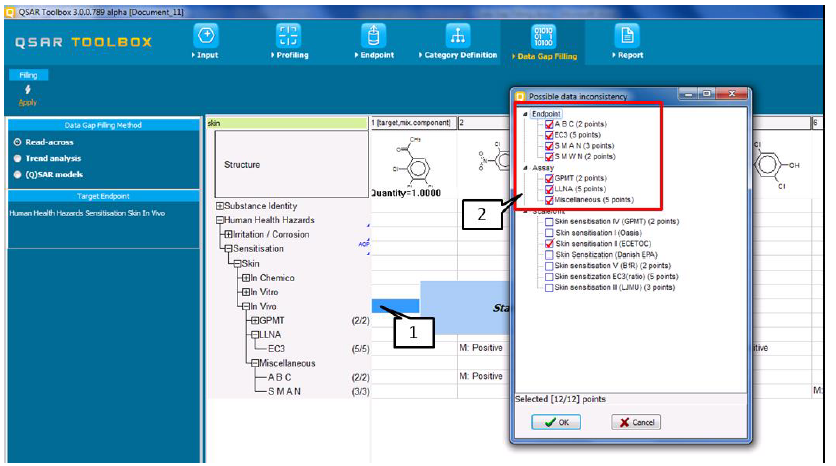
Task: Collapse the Endpoint group in dialog
Action: [525, 114]
